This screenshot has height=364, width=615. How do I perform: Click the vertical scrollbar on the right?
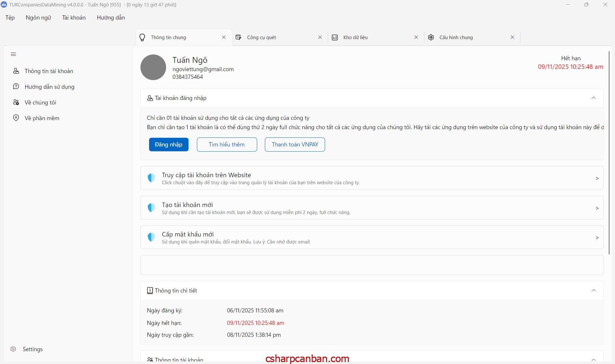pos(609,153)
